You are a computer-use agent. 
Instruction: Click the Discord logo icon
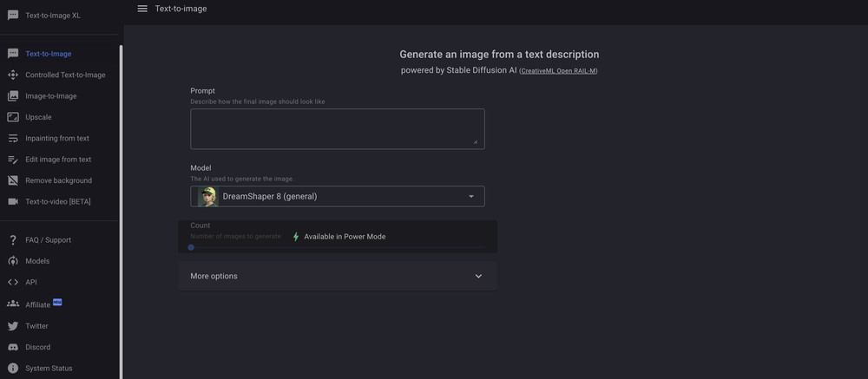pos(13,347)
